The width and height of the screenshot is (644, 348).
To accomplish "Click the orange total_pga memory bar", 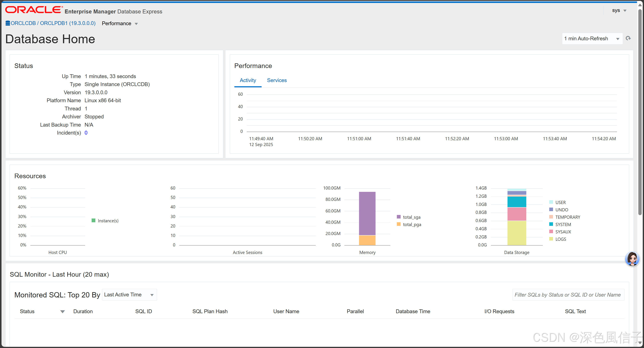I will point(367,240).
